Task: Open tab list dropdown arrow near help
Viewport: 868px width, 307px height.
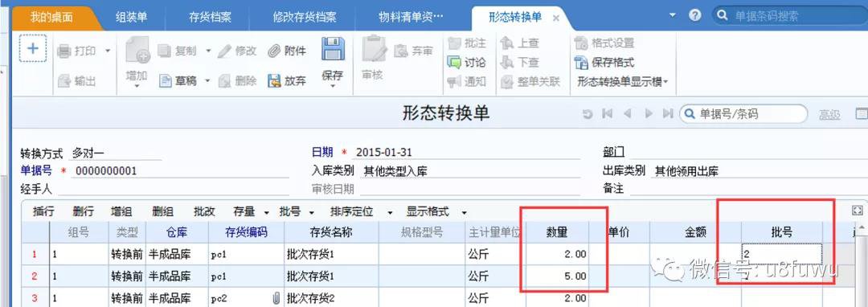Action: click(x=673, y=15)
